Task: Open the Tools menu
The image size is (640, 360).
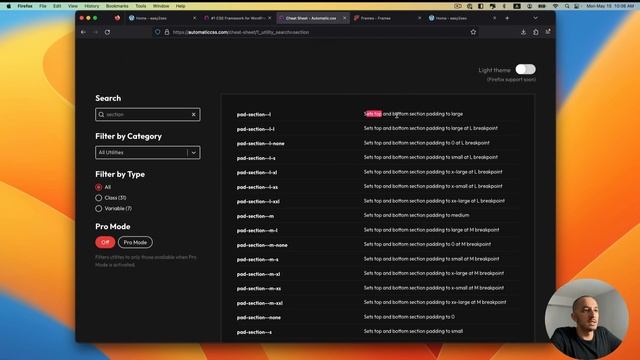Action: [141, 6]
